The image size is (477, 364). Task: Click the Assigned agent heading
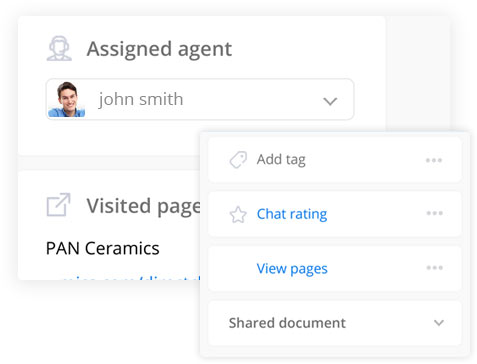pos(159,49)
